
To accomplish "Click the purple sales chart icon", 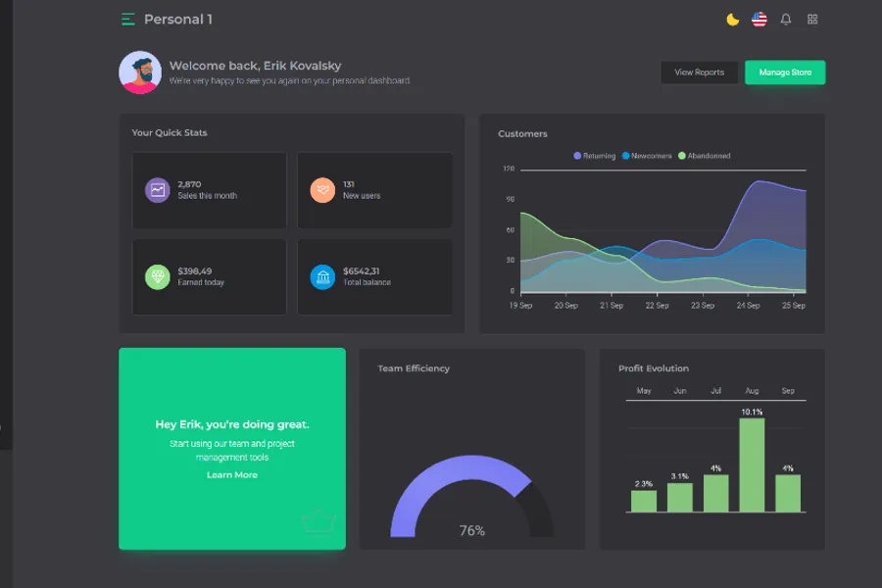I will pos(158,190).
